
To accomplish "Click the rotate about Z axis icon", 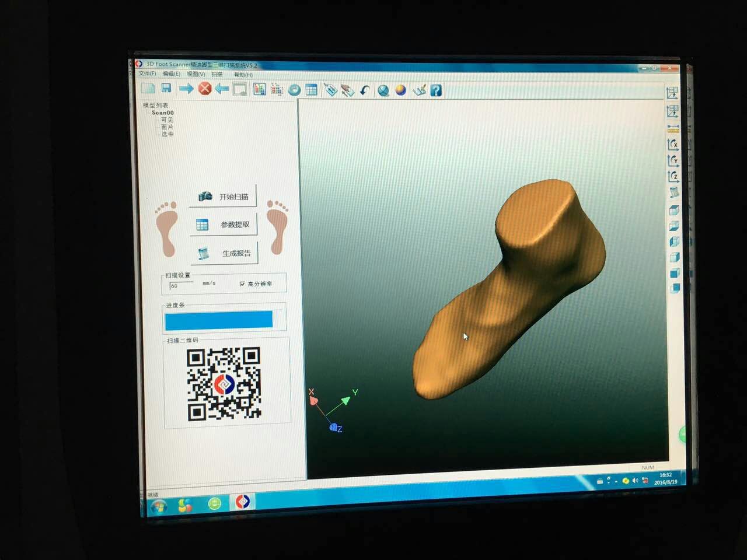I will click(673, 176).
